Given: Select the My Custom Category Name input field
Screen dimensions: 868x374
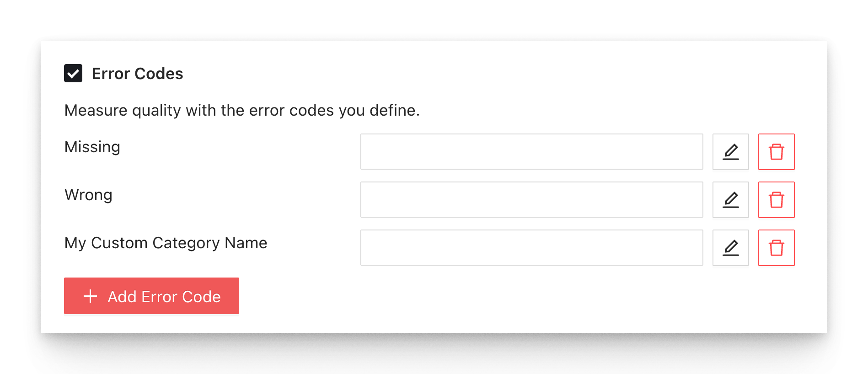Looking at the screenshot, I should point(531,248).
